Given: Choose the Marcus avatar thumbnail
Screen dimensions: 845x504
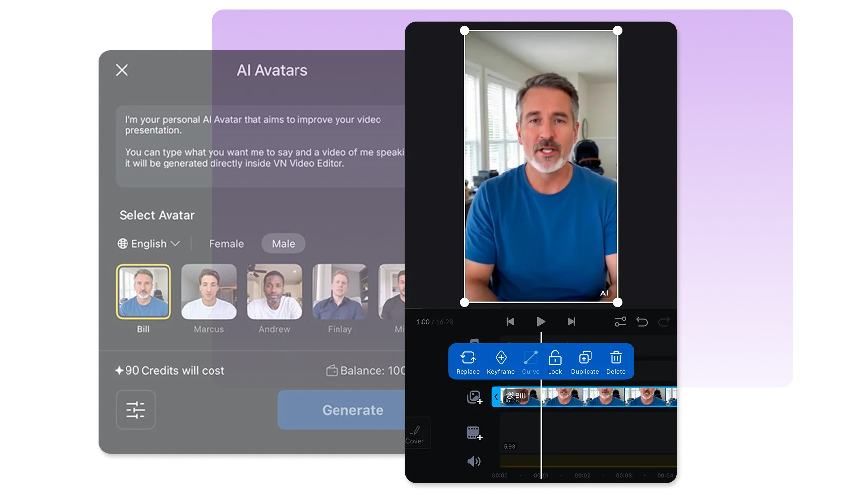Looking at the screenshot, I should coord(209,292).
